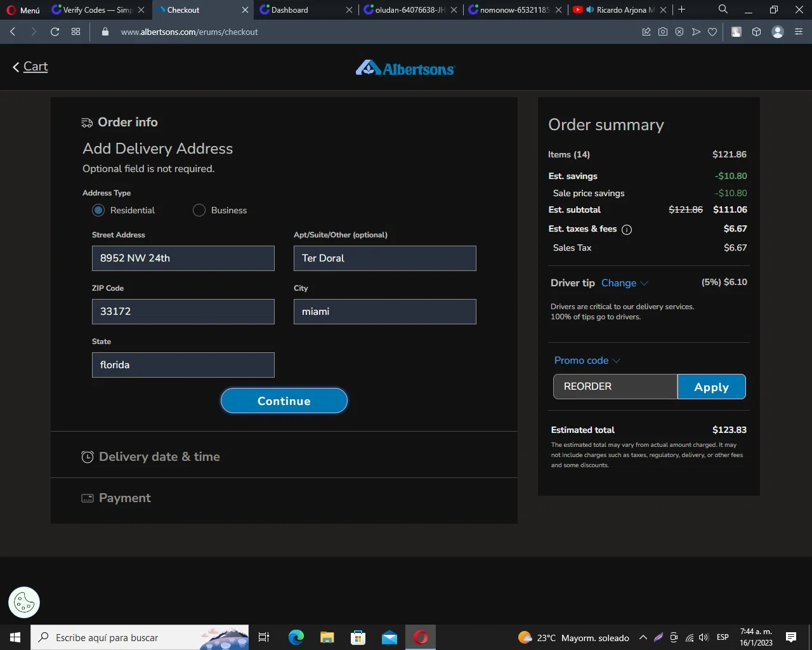Show hidden system tray icons
Screen dimensions: 812x650
coord(643,637)
